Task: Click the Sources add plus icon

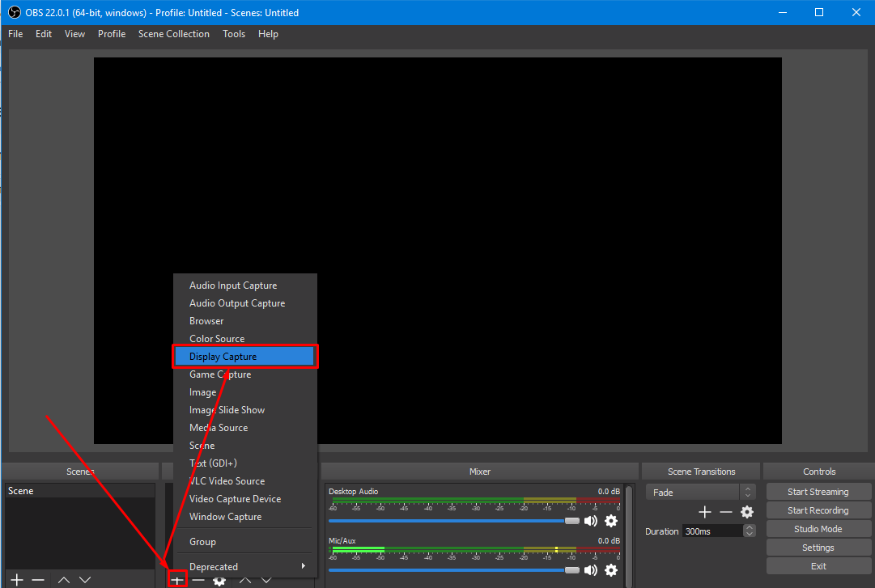Action: coord(177,580)
